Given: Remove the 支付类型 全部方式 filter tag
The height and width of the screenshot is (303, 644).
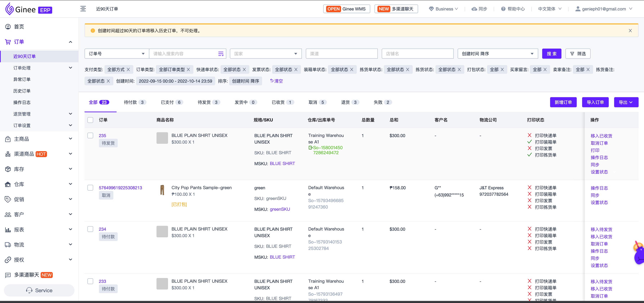Looking at the screenshot, I should tap(128, 69).
